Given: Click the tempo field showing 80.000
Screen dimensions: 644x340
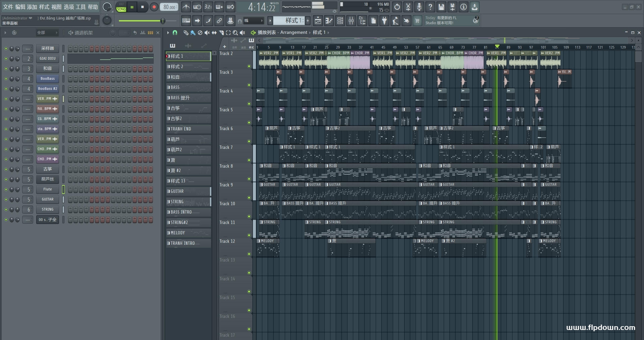Looking at the screenshot, I should pos(169,7).
